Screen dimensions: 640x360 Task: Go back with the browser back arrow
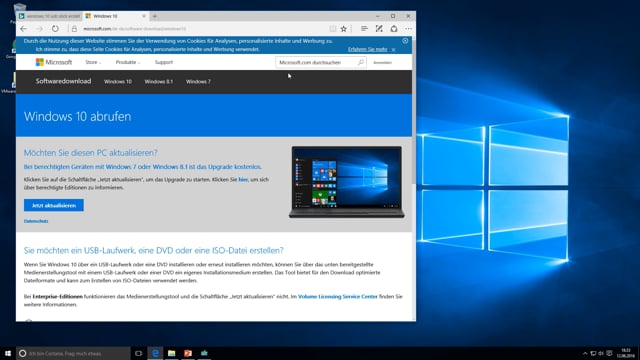click(x=24, y=29)
